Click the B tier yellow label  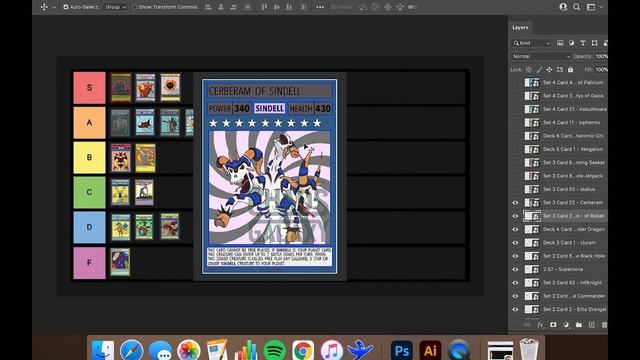pyautogui.click(x=89, y=158)
